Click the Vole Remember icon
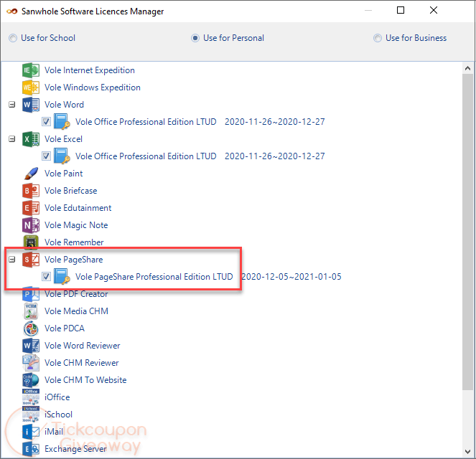The image size is (476, 459). point(31,242)
